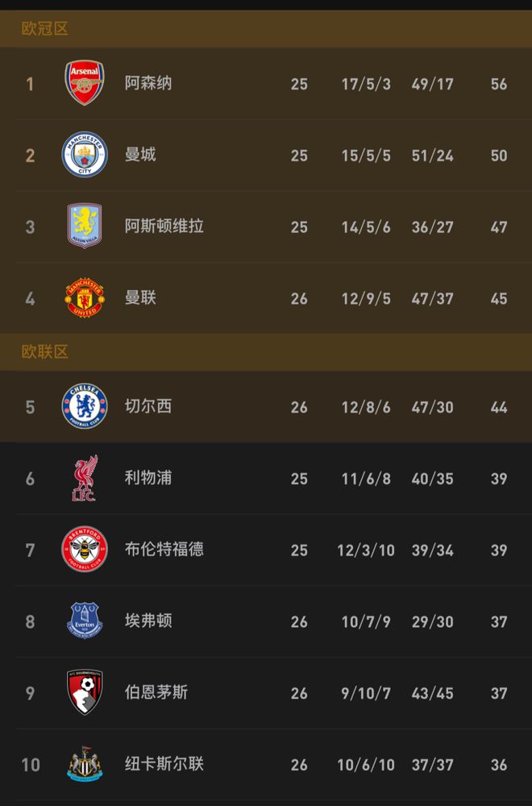Click rank number 1 beside Arsenal

[x=30, y=84]
